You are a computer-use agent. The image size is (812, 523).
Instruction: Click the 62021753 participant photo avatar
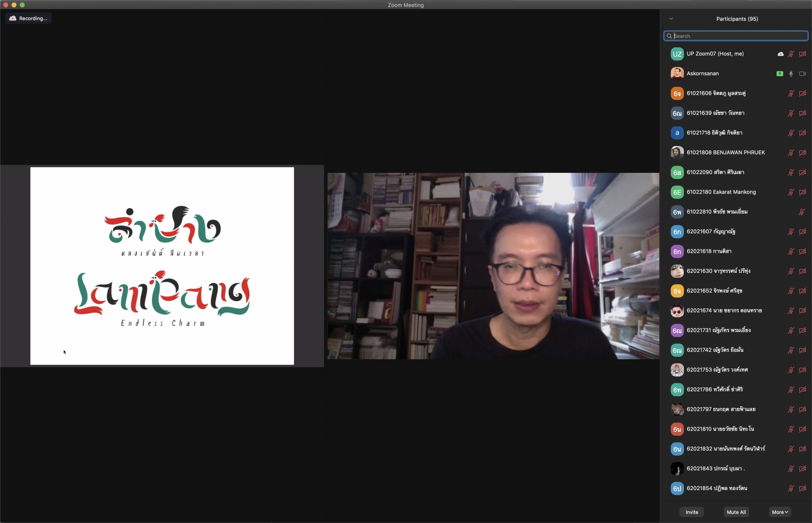[677, 370]
